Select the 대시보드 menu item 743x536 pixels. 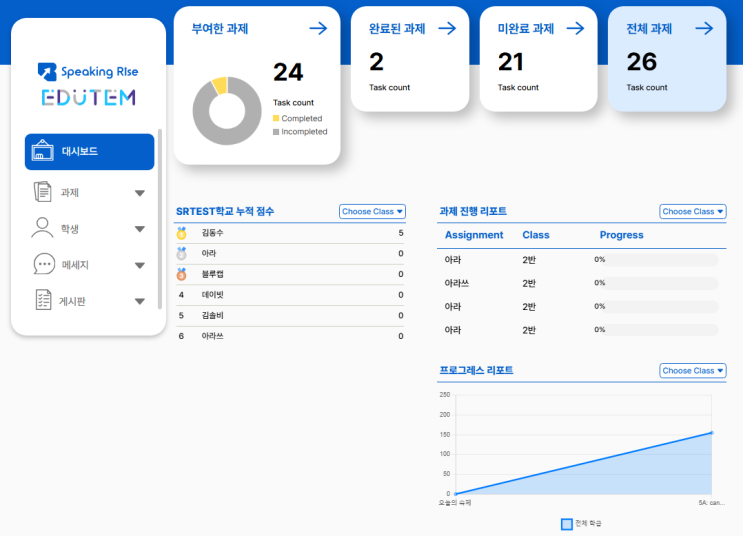click(x=90, y=152)
